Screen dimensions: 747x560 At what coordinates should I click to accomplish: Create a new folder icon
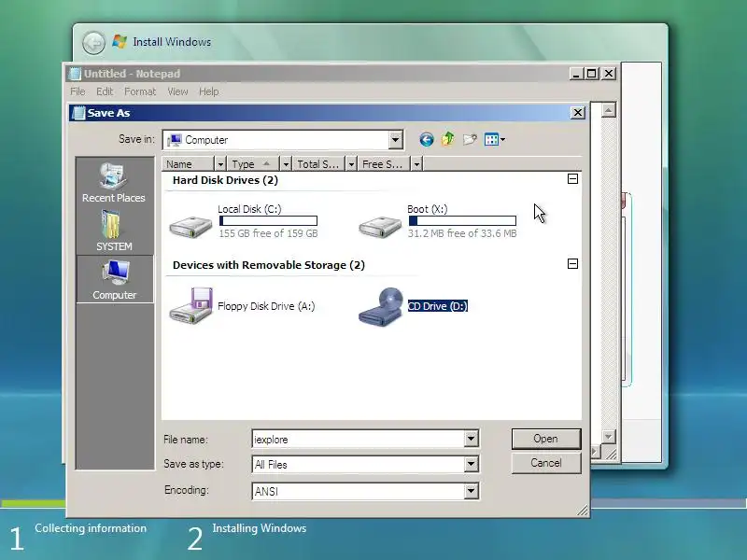[x=470, y=139]
